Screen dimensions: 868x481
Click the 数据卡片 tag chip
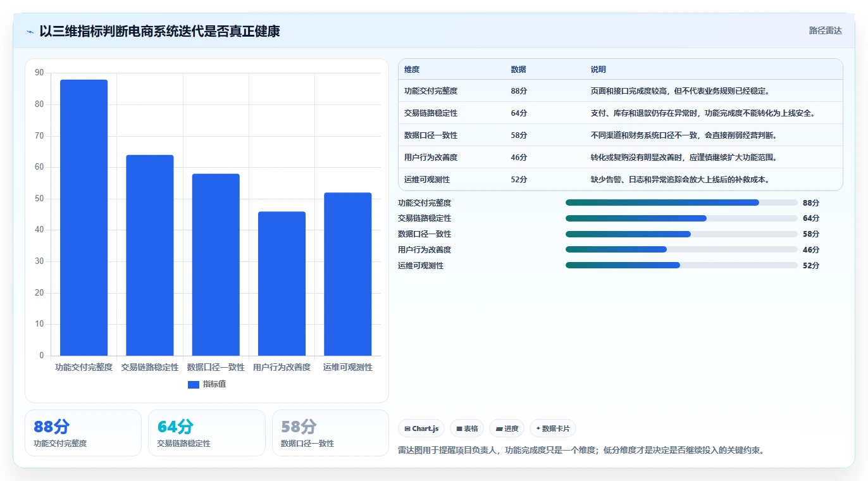(x=553, y=428)
